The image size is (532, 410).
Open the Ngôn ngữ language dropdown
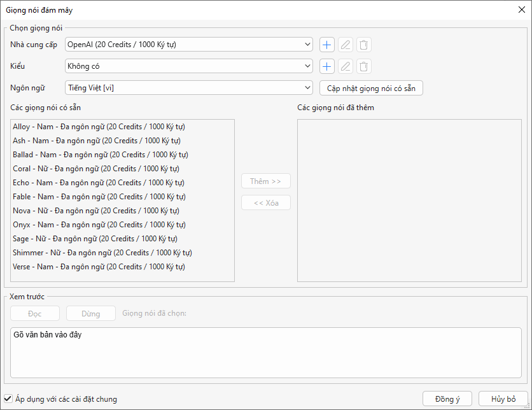click(189, 88)
